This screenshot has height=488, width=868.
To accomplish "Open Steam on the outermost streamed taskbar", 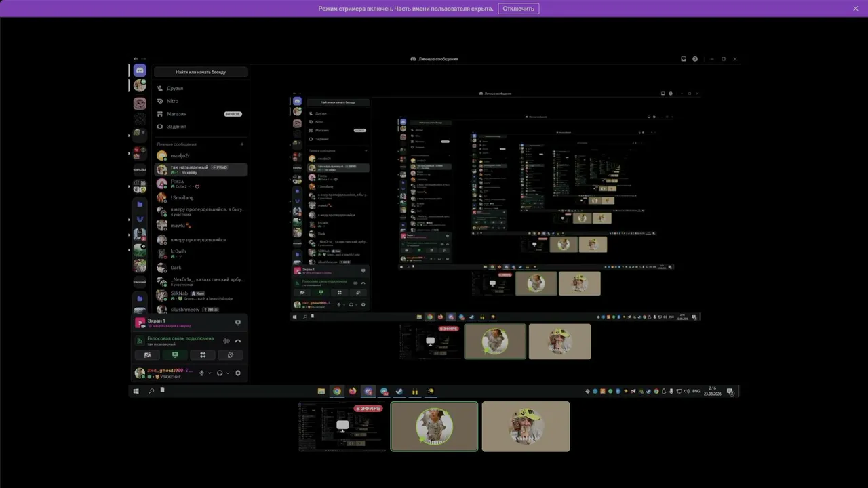I will coord(399,391).
